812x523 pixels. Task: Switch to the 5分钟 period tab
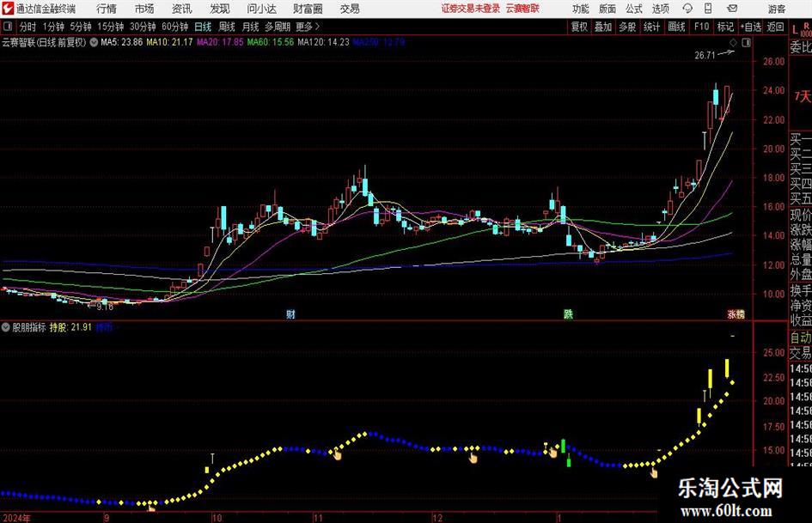click(x=80, y=27)
